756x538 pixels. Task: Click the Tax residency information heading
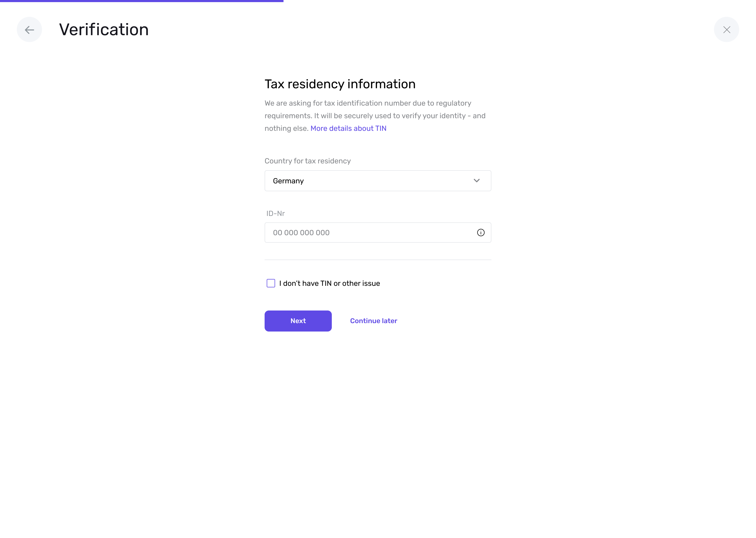[x=340, y=84]
